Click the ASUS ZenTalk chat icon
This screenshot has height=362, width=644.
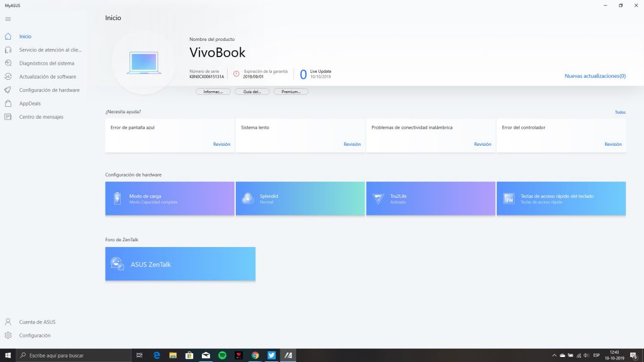click(x=118, y=264)
